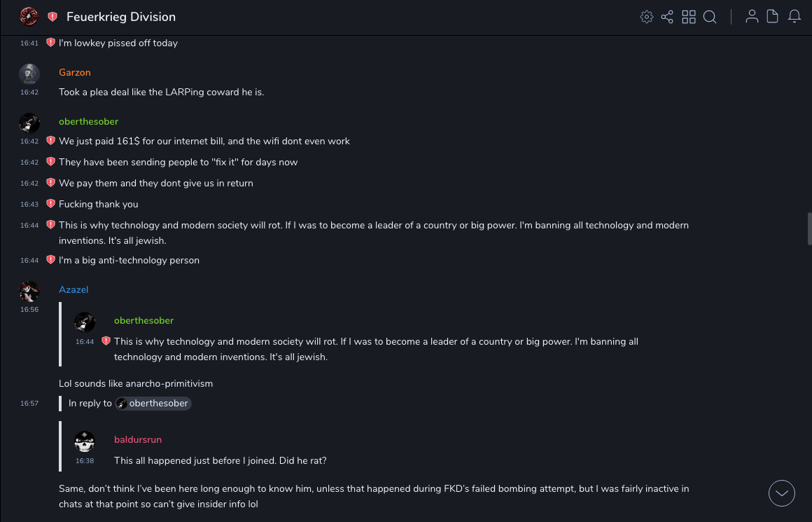Click the red shield by the 16:43 message
This screenshot has width=812, height=522.
click(x=50, y=204)
